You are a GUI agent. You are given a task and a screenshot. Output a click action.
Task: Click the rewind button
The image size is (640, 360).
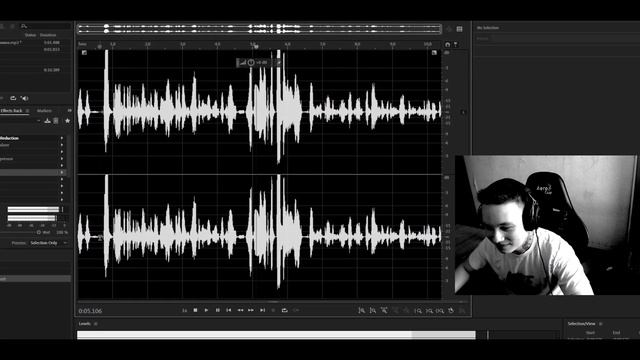[240, 310]
